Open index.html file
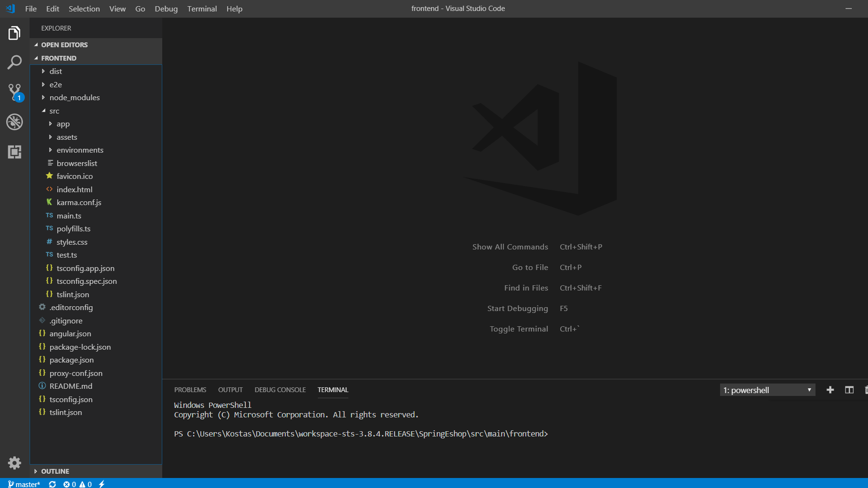The height and width of the screenshot is (488, 868). (95, 189)
